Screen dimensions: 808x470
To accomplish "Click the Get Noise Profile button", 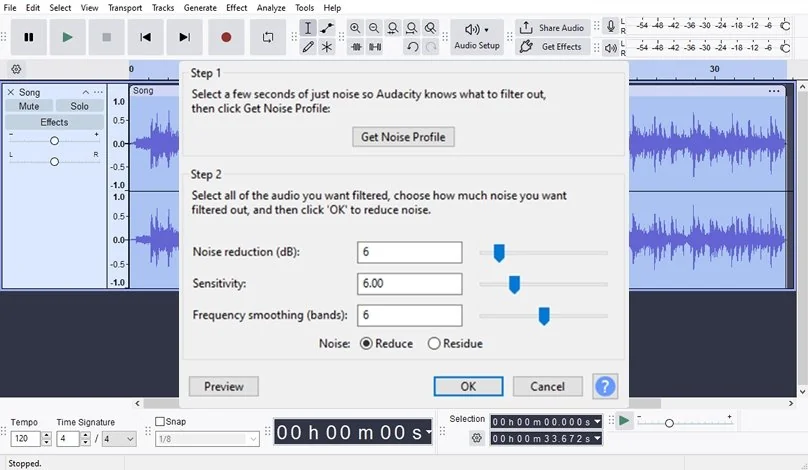I will click(x=403, y=137).
